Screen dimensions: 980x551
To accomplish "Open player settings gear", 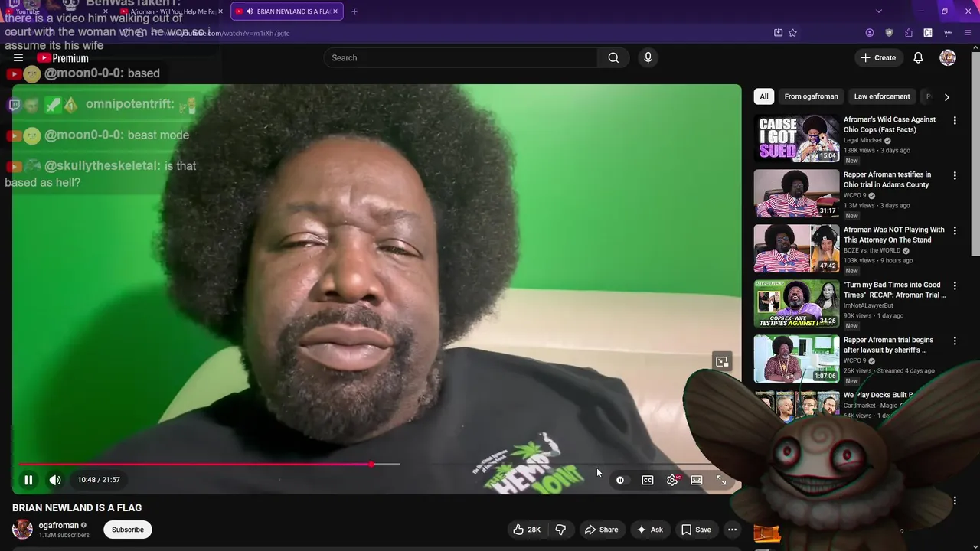I will coord(672,480).
